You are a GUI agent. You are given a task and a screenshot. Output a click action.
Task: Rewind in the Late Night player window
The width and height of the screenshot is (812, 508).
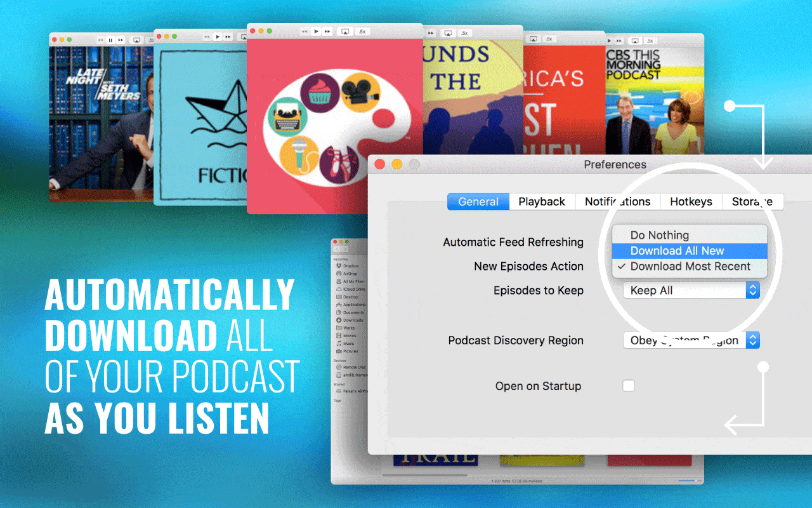click(x=100, y=40)
